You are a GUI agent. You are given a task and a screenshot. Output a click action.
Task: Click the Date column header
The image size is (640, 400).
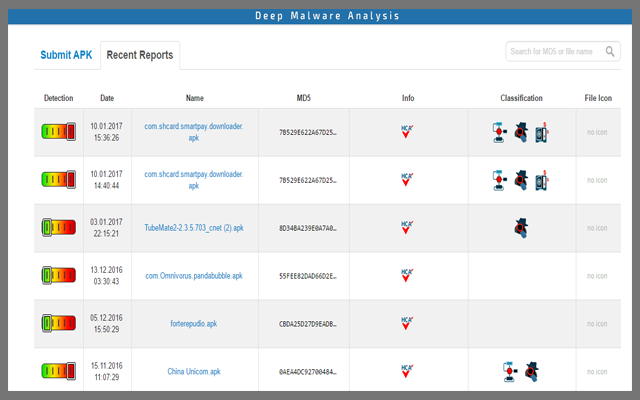105,98
